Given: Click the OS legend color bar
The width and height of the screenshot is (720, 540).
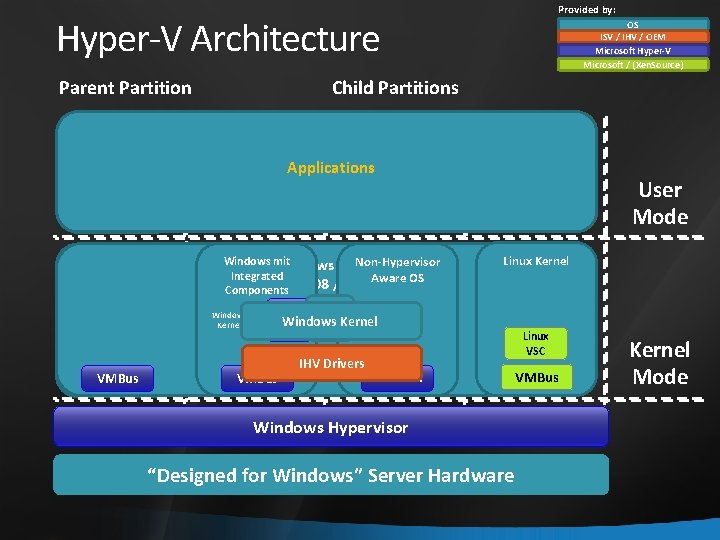Looking at the screenshot, I should point(633,24).
